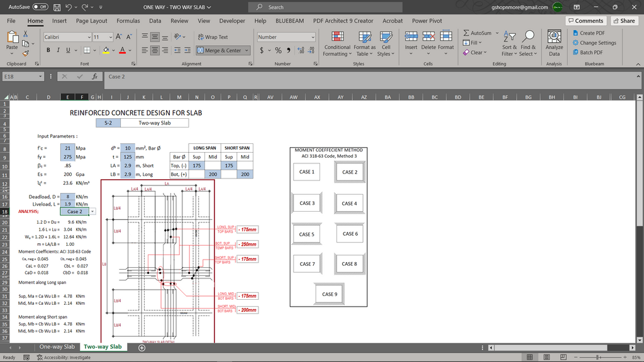Image resolution: width=644 pixels, height=362 pixels.
Task: Toggle Wrap Text
Action: pyautogui.click(x=213, y=37)
